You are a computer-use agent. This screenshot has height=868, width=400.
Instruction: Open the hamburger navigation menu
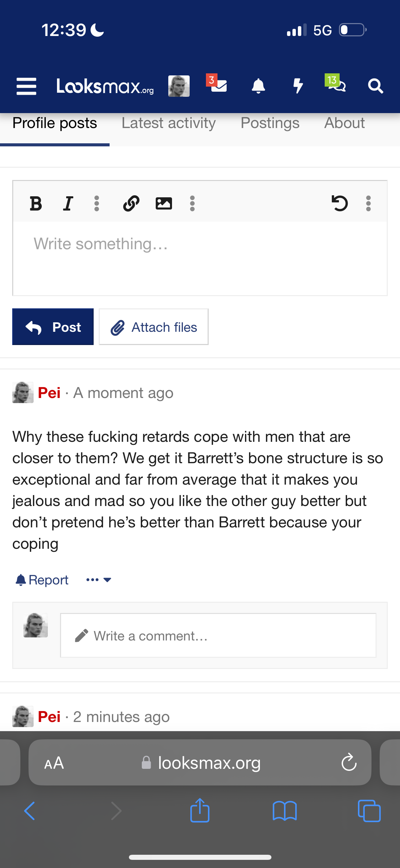tap(26, 86)
